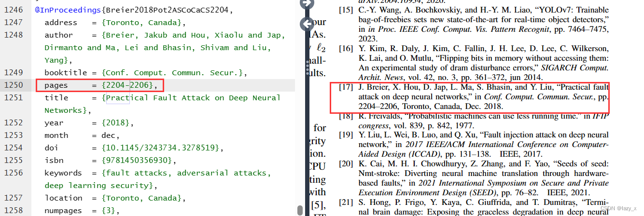Grab the dotted handle on the pane divider
This screenshot has height=216, width=644.
[x=307, y=69]
